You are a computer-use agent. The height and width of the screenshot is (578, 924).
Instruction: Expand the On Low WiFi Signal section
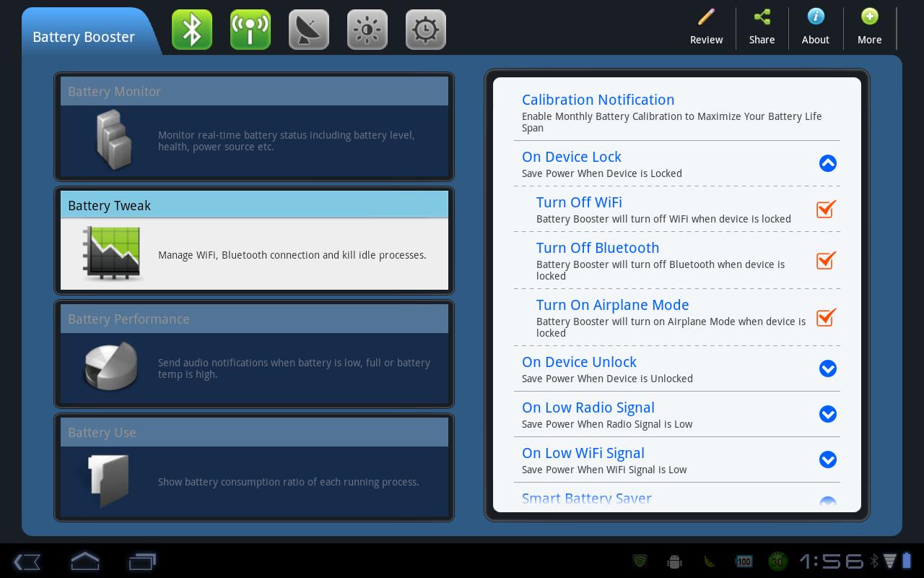point(828,460)
